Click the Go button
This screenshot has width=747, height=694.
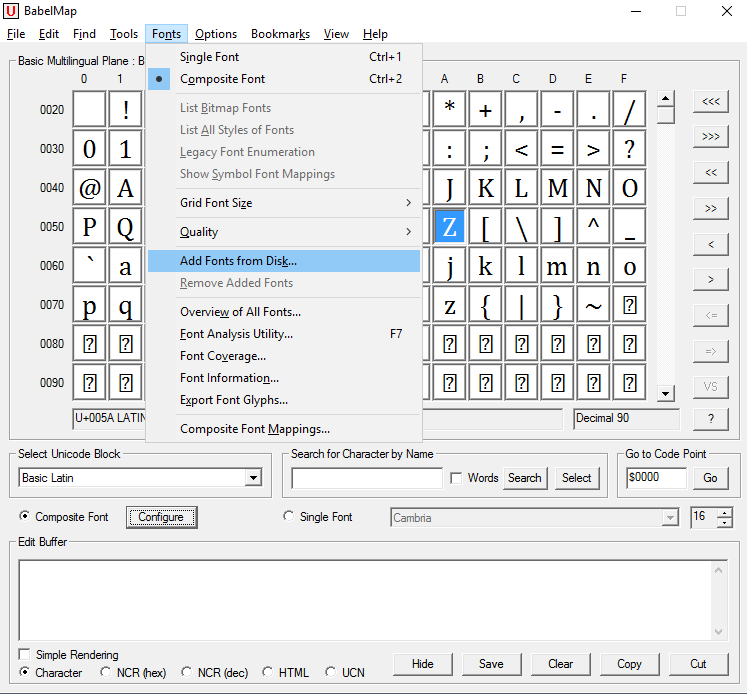tap(710, 478)
